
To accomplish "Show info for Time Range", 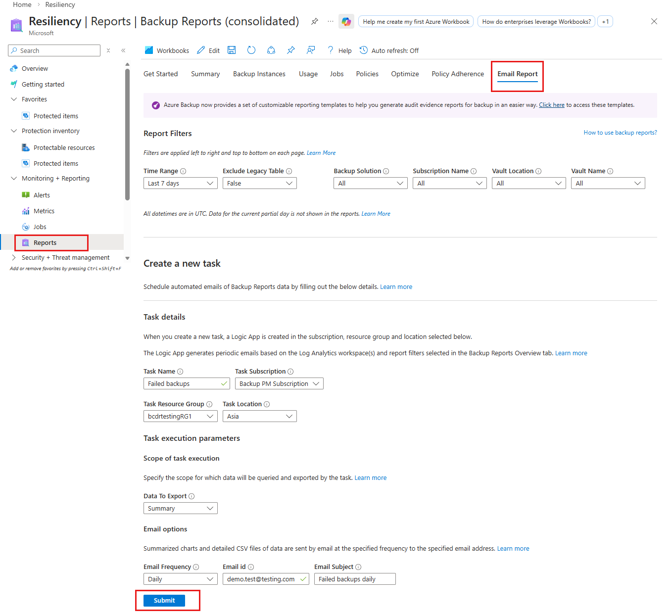I will tap(183, 171).
